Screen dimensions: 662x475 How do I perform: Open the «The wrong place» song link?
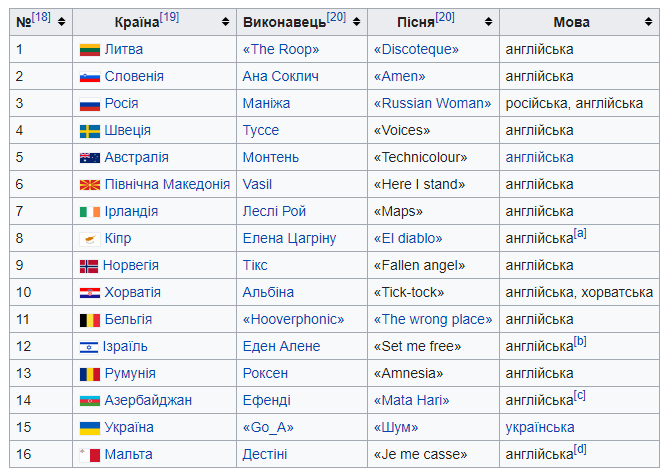click(433, 320)
